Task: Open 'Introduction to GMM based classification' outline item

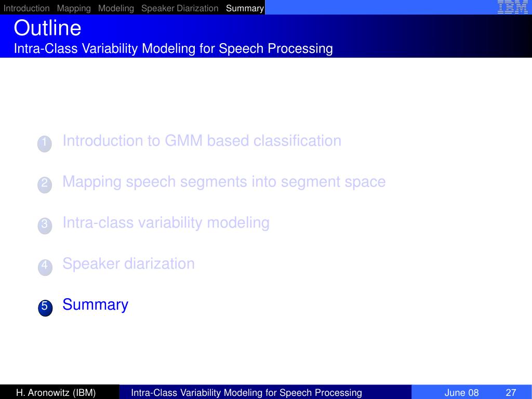Action: point(202,141)
